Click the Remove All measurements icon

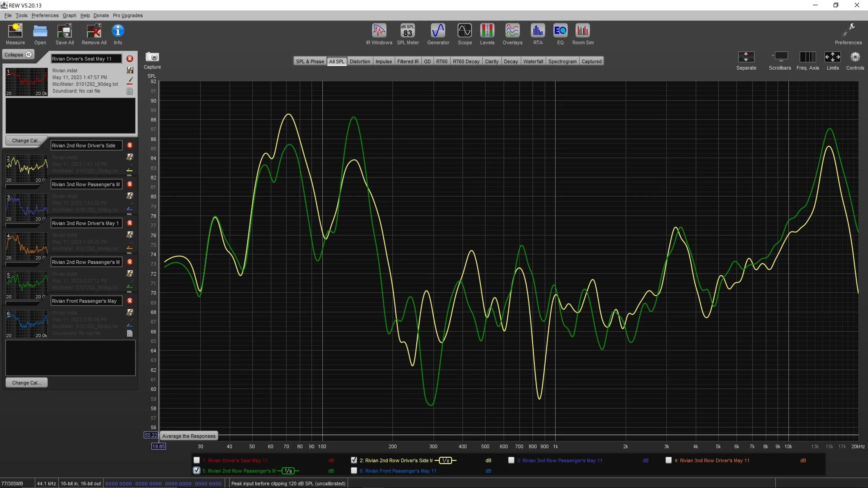pos(94,34)
